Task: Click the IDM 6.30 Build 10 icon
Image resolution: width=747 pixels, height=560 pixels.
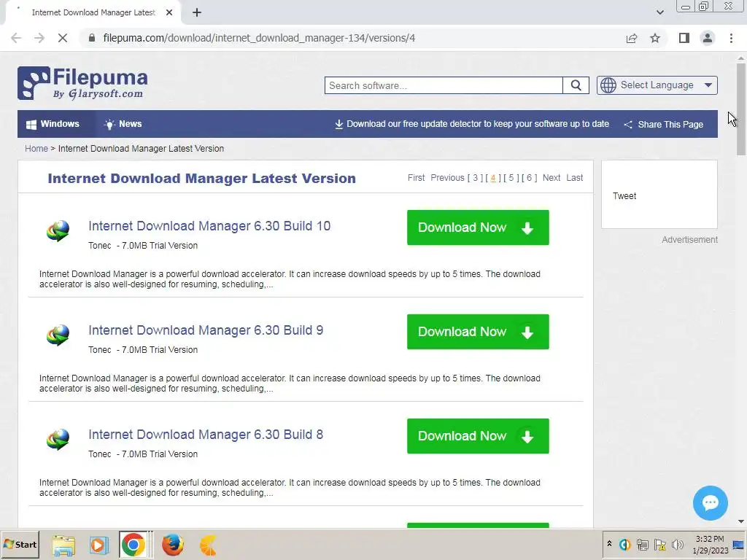Action: [58, 231]
